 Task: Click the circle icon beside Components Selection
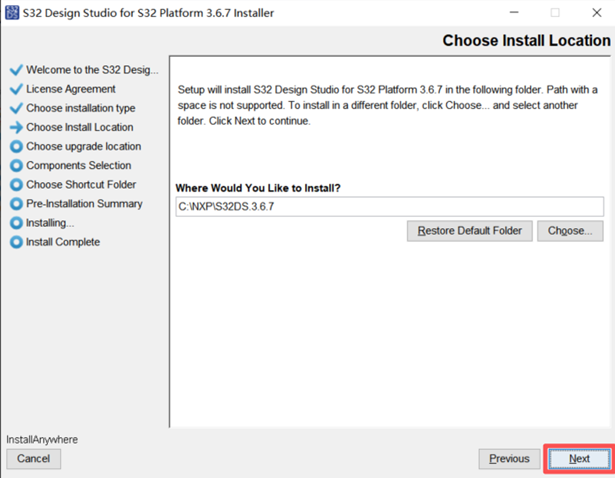click(16, 165)
